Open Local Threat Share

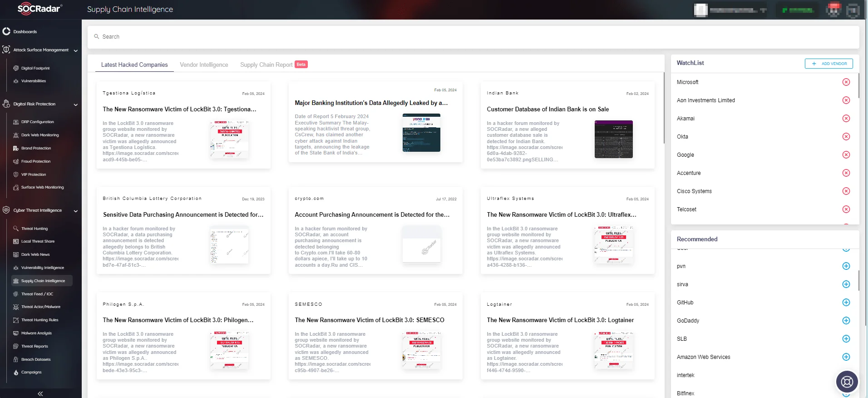pos(38,241)
